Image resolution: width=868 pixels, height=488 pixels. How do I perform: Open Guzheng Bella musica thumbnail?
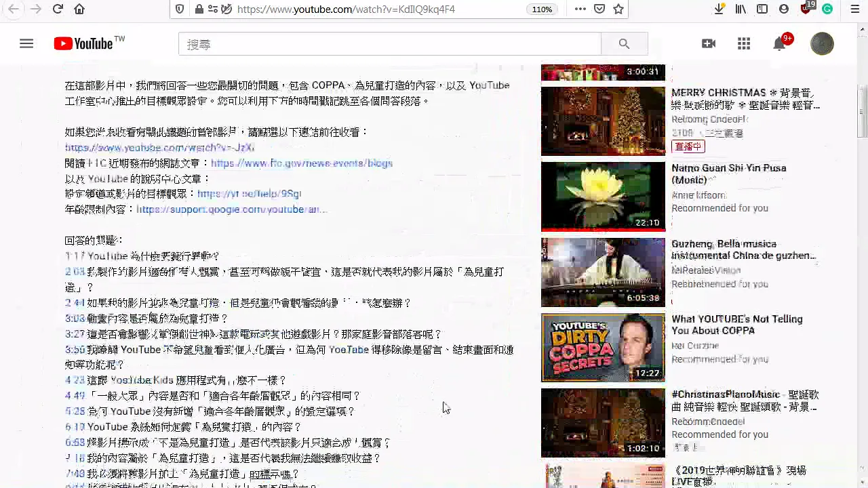(603, 272)
